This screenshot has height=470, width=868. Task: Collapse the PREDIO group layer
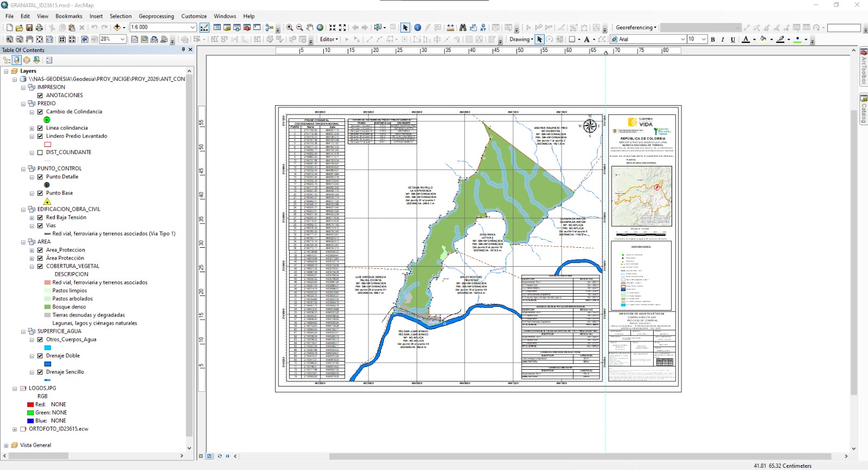click(23, 104)
